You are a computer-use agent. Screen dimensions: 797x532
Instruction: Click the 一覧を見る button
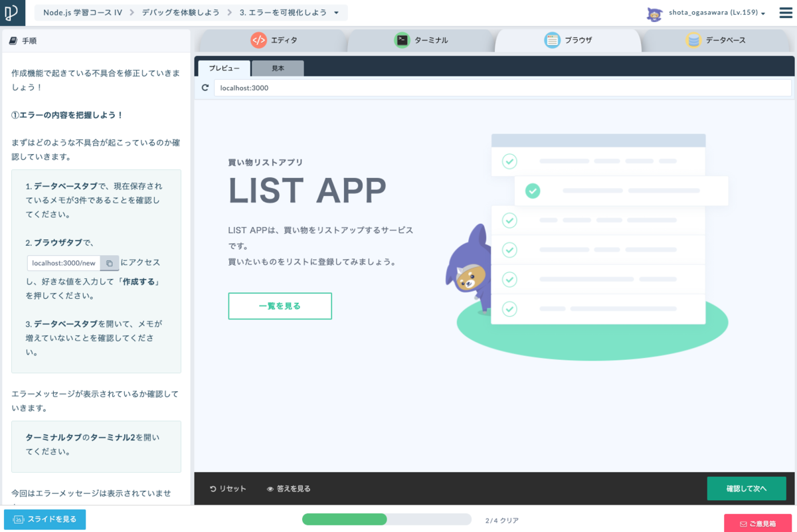280,306
